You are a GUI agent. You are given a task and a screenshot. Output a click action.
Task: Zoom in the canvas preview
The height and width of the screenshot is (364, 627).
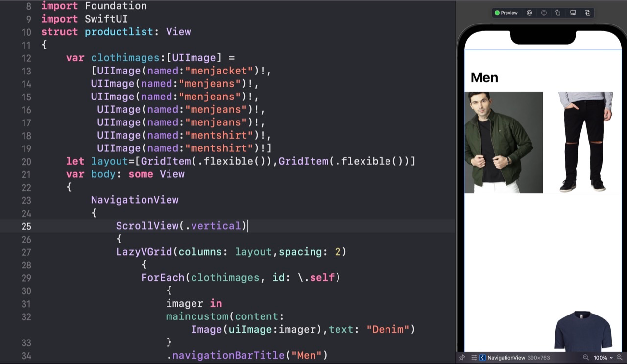click(620, 358)
